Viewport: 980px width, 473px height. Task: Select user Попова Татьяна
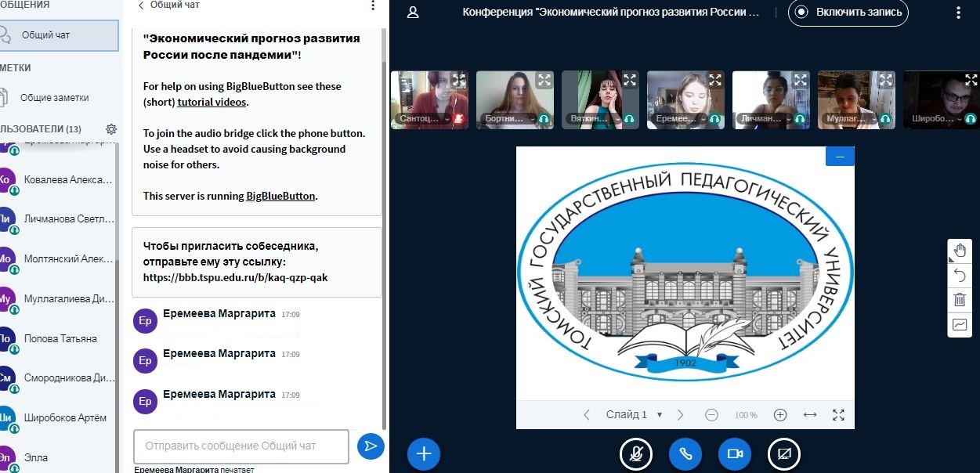[59, 338]
